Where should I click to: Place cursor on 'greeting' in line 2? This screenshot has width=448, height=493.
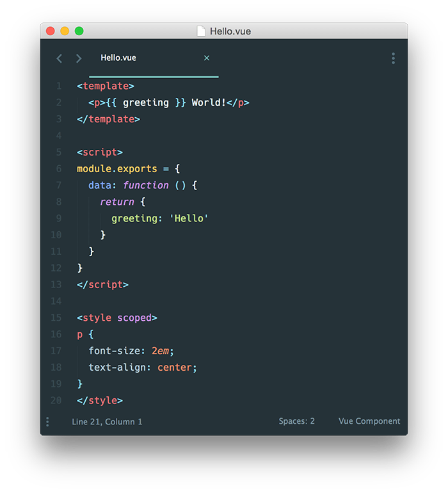point(145,102)
